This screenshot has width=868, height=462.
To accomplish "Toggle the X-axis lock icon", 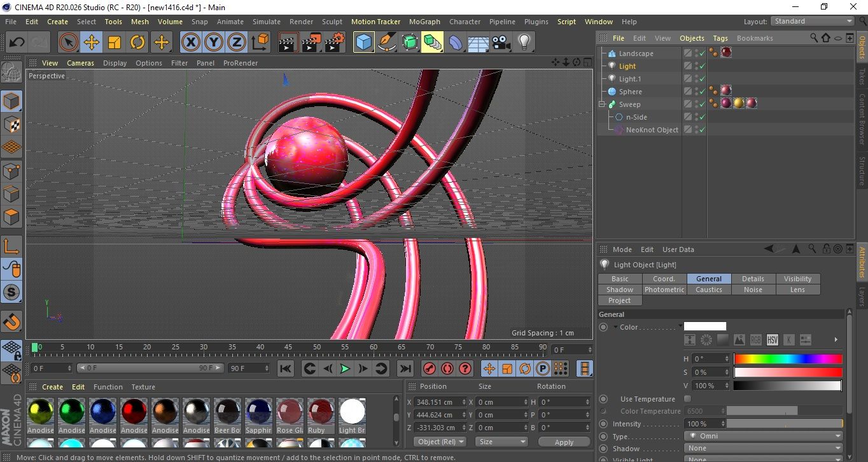I will (190, 43).
